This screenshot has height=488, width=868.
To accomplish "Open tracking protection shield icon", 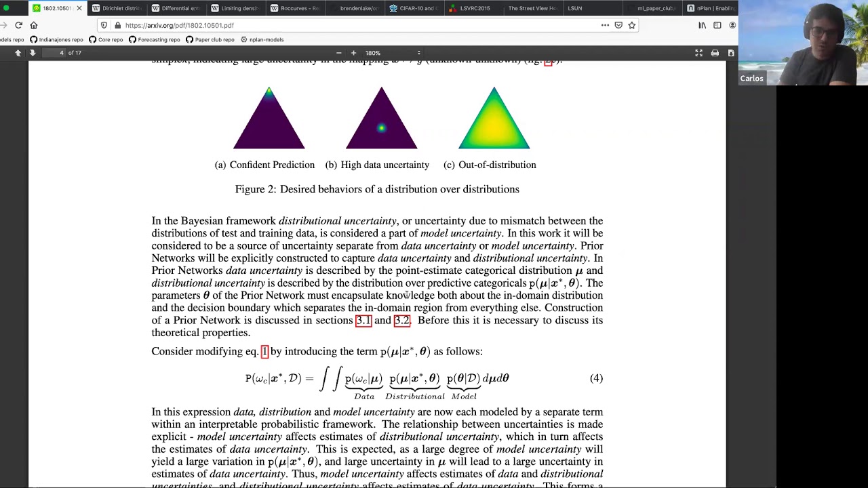I will click(104, 25).
